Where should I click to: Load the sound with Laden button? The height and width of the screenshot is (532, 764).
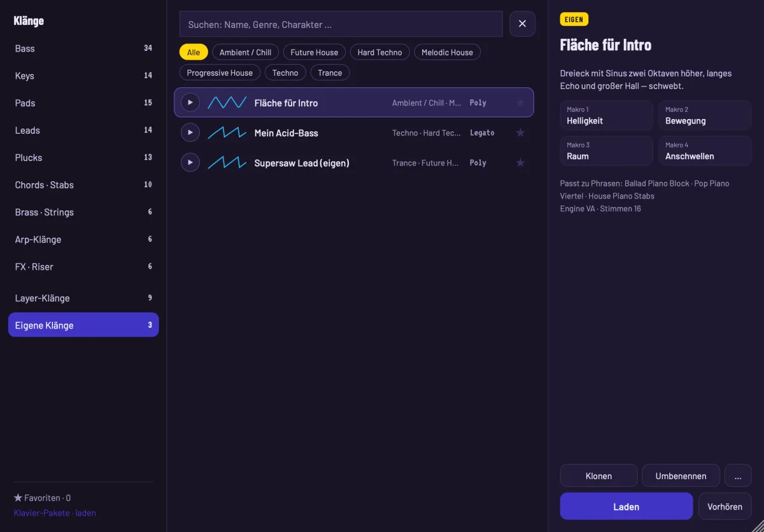tap(626, 507)
